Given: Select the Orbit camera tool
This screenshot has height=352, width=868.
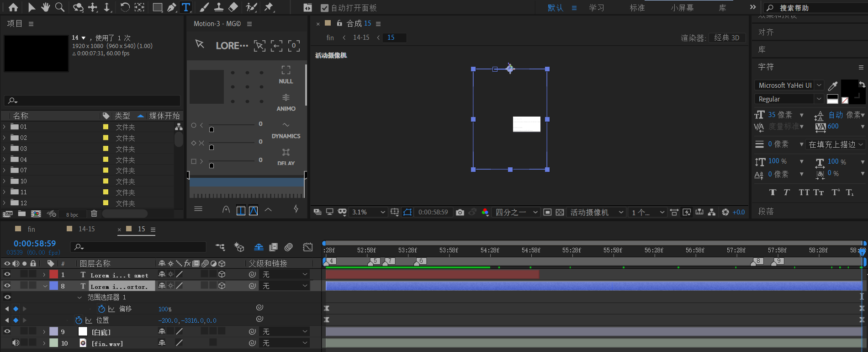Looking at the screenshot, I should tap(78, 7).
